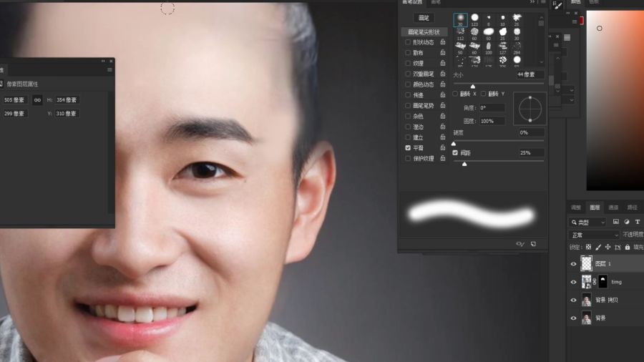Expand the 类型 layer filter dropdown
Viewport: 644px width, 362px height.
tap(588, 222)
